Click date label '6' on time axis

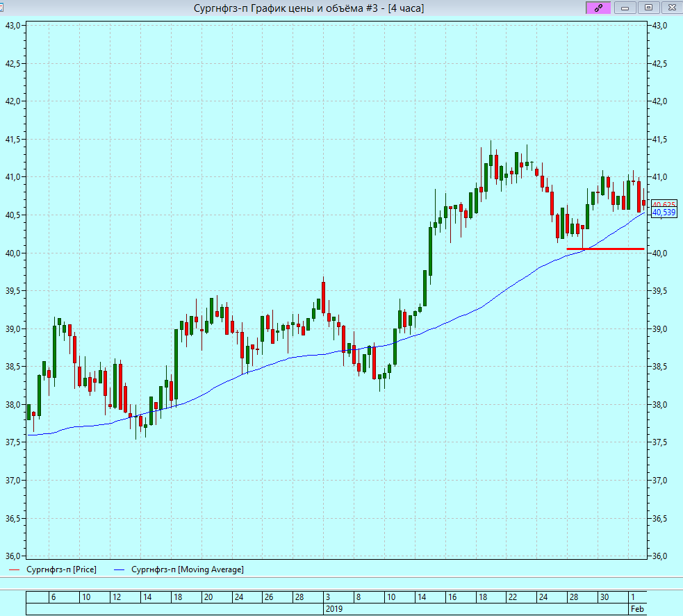(x=54, y=597)
